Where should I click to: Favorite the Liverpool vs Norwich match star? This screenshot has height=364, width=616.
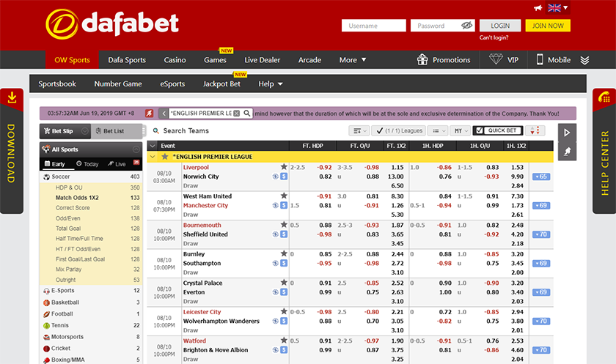coord(284,168)
